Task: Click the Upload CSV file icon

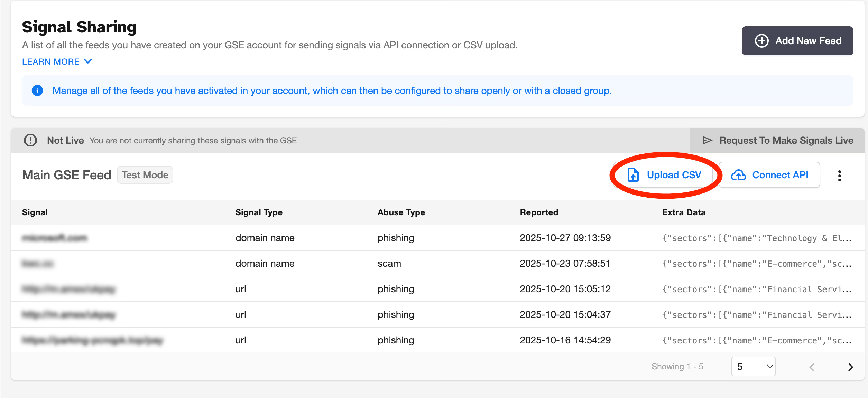Action: pyautogui.click(x=633, y=175)
